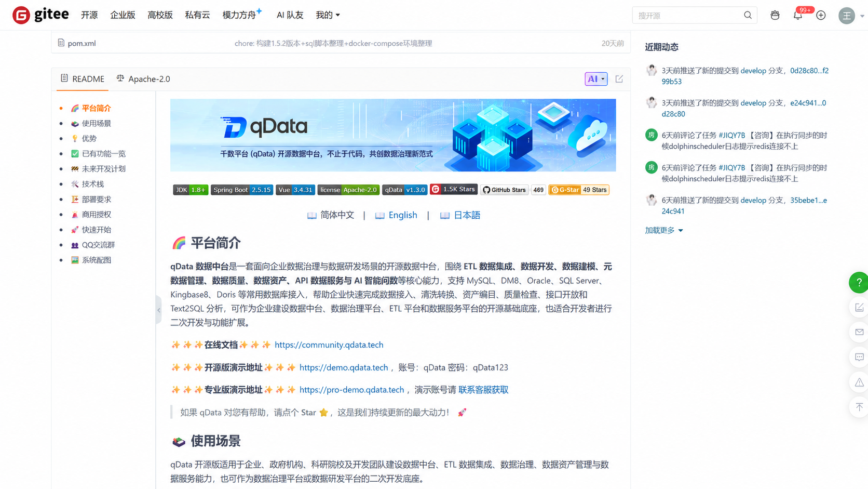This screenshot has width=868, height=489.
Task: Click the back-to-top arrow icon
Action: (x=859, y=407)
